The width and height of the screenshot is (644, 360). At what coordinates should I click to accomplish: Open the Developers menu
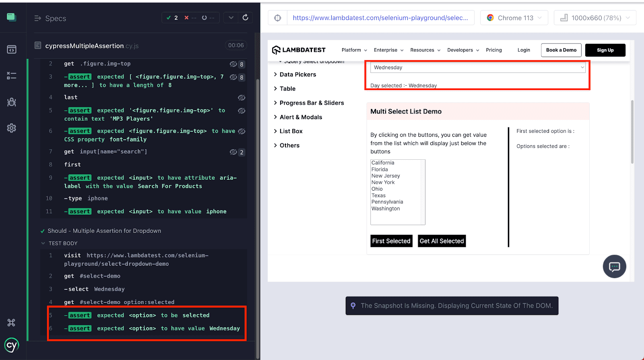pos(463,50)
